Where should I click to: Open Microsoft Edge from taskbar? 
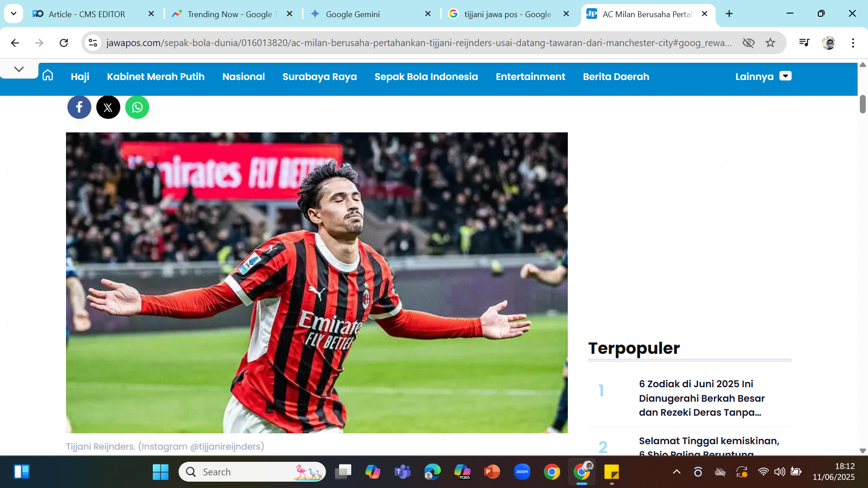432,472
